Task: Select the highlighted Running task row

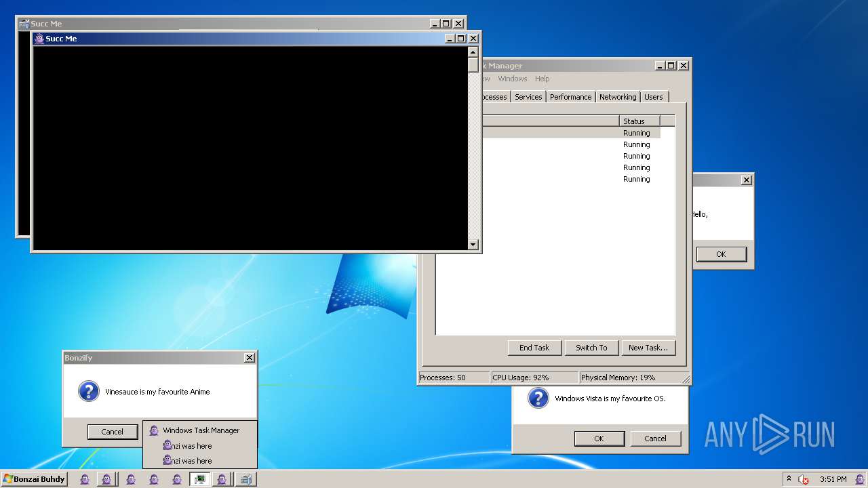Action: pos(571,133)
